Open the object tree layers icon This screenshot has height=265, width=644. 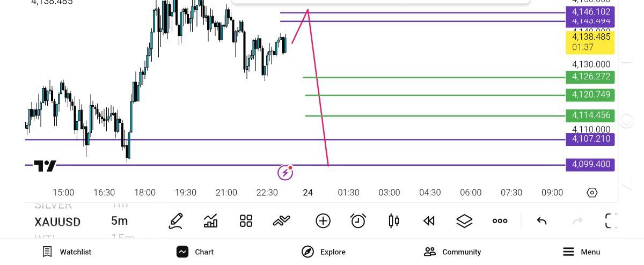(x=464, y=221)
